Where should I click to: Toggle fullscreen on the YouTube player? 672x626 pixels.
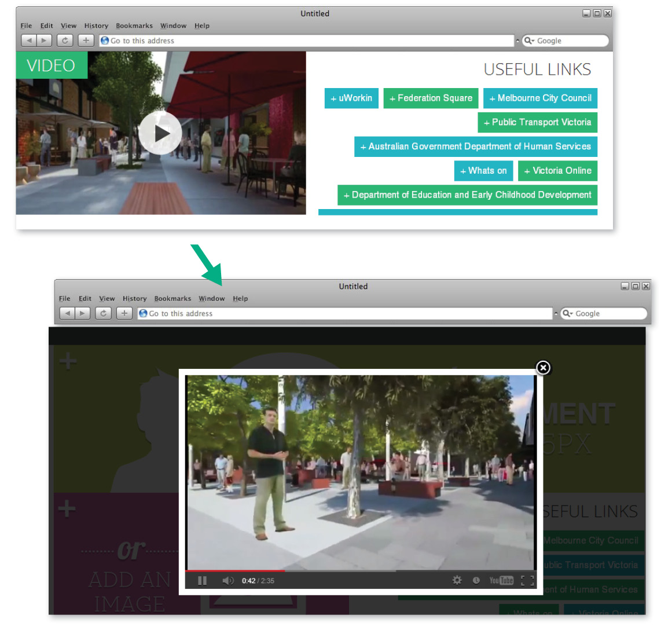527,580
